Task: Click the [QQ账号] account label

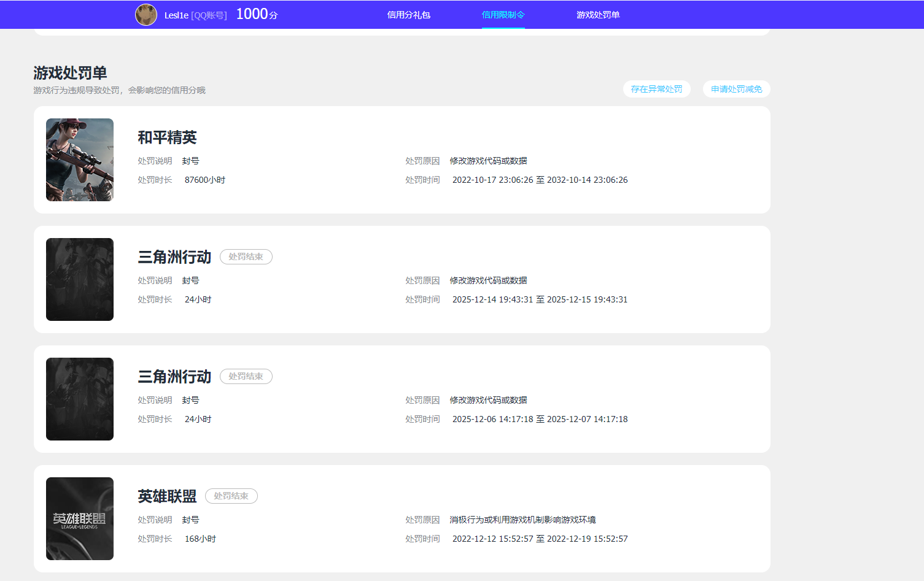Action: (209, 15)
